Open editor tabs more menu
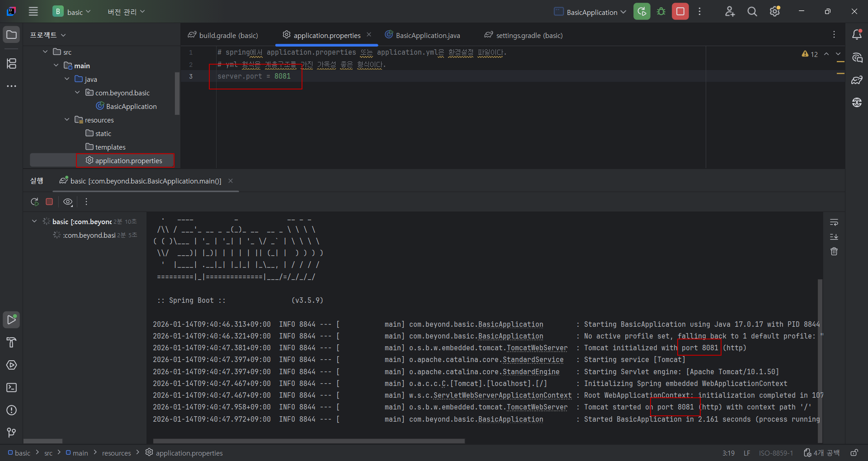 (834, 35)
